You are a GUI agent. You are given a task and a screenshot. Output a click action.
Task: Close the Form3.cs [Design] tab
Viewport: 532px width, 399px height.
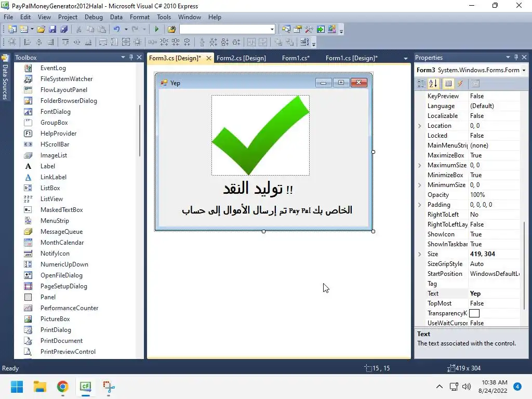point(209,58)
